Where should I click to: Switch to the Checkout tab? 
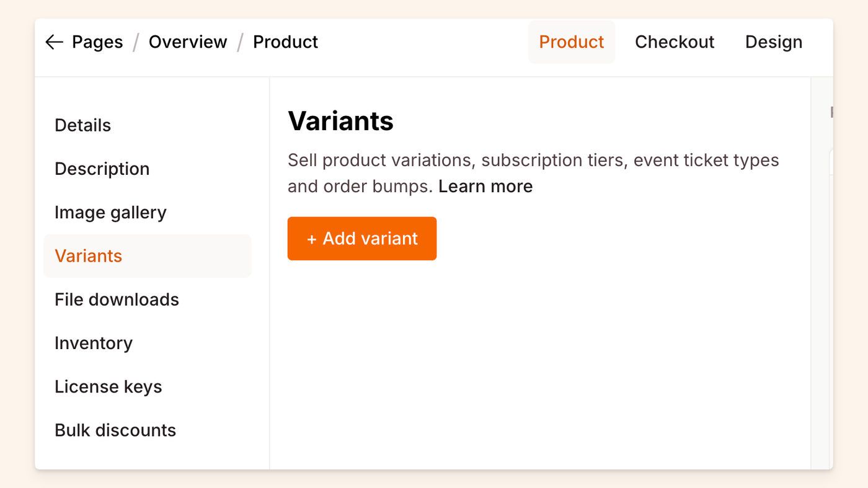[x=675, y=42]
